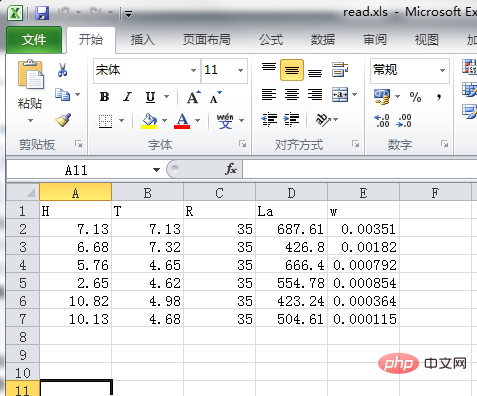477x396 pixels.
Task: Click the Cut scissors icon
Action: tap(62, 70)
